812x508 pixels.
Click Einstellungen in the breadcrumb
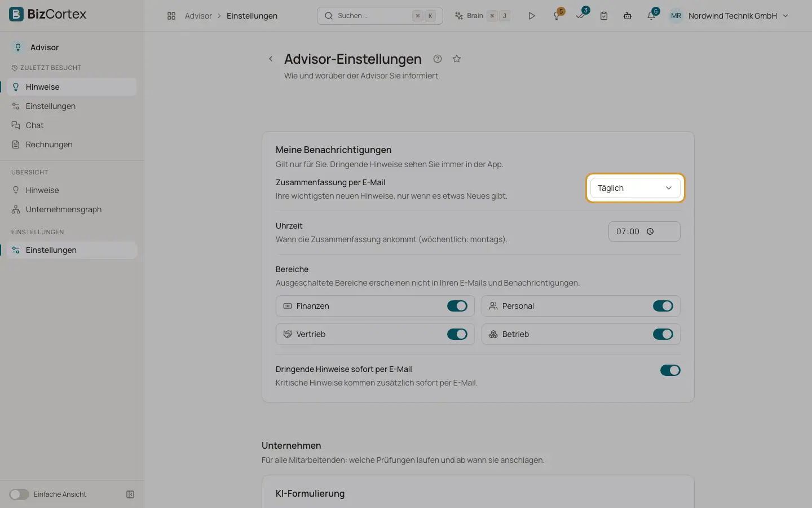pyautogui.click(x=252, y=16)
